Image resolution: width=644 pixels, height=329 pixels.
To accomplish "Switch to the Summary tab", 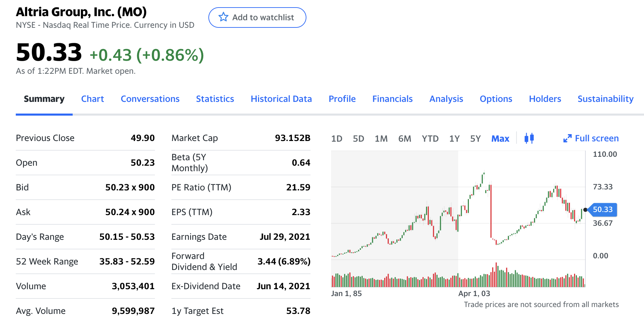I will coord(44,99).
